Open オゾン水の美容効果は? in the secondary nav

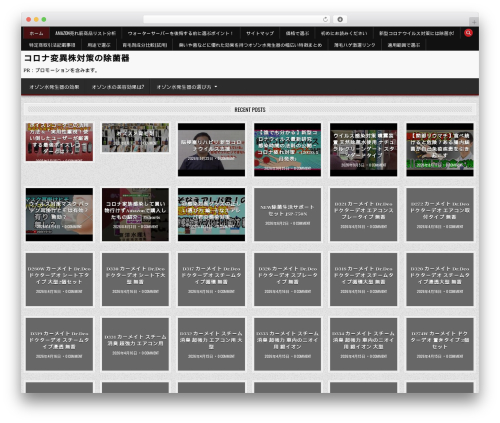pos(118,87)
